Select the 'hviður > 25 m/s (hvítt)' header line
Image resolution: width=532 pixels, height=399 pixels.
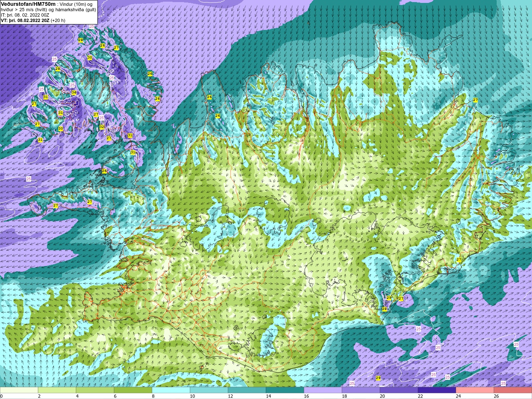pos(25,10)
